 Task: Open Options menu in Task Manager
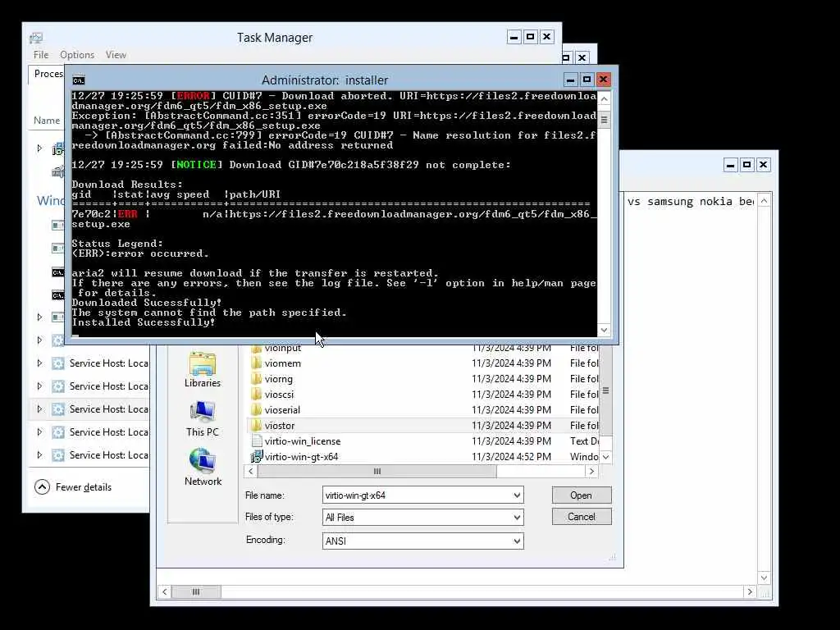(77, 55)
